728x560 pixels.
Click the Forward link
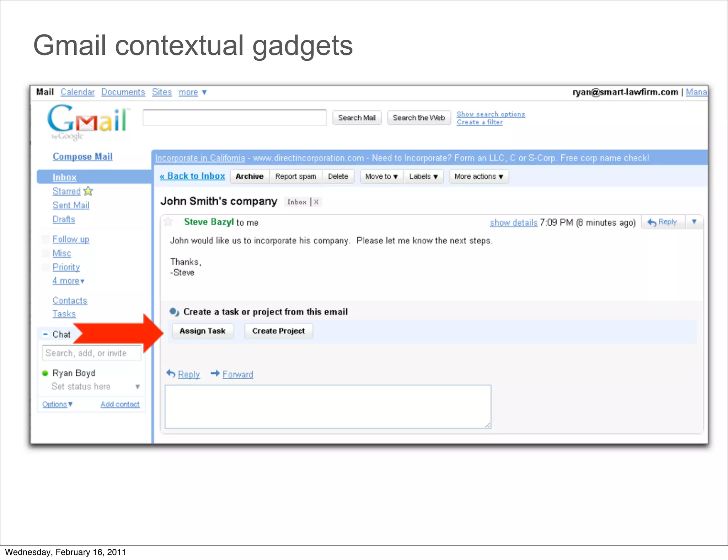pos(238,375)
